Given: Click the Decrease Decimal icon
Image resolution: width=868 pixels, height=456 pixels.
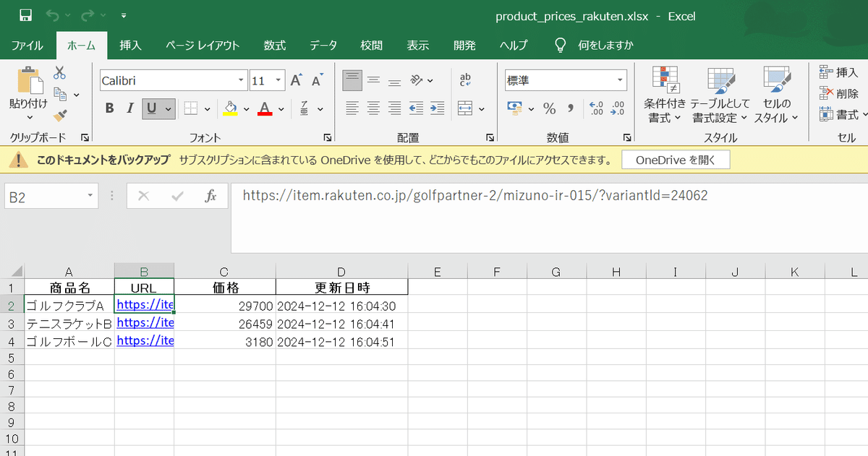Looking at the screenshot, I should click(618, 108).
